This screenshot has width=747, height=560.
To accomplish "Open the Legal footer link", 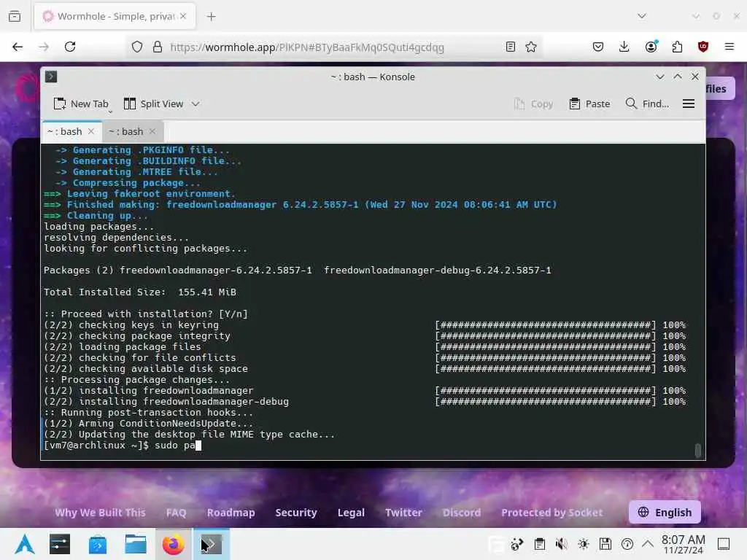I will coord(351,513).
